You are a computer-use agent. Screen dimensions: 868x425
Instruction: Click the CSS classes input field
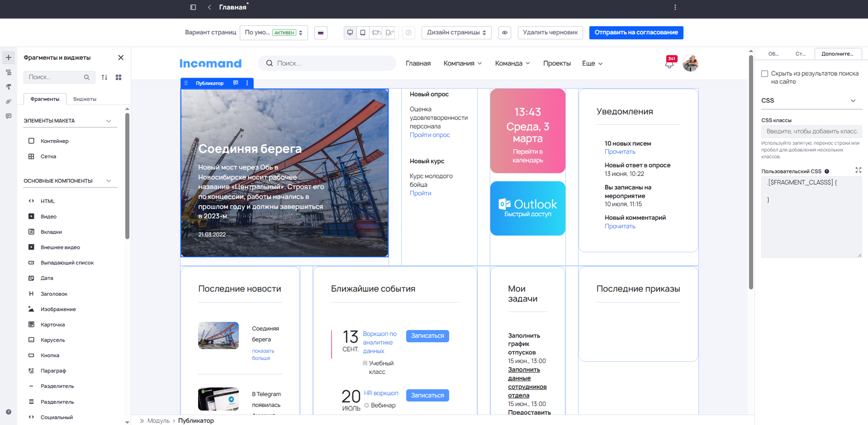tap(811, 132)
